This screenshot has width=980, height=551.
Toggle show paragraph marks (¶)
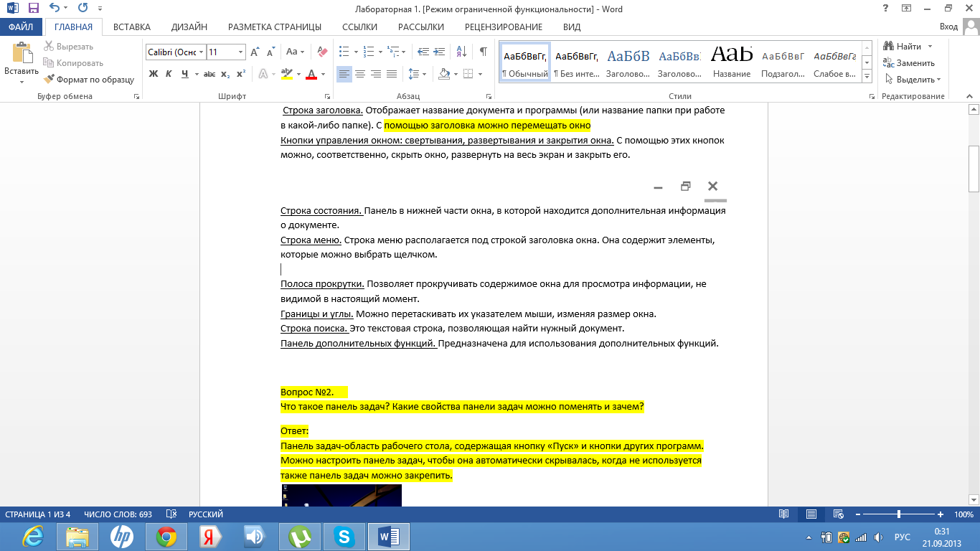coord(484,52)
